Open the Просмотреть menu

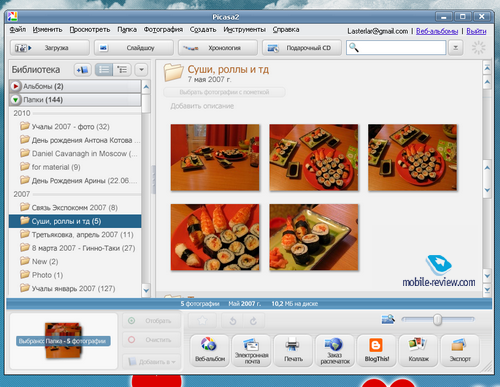90,30
